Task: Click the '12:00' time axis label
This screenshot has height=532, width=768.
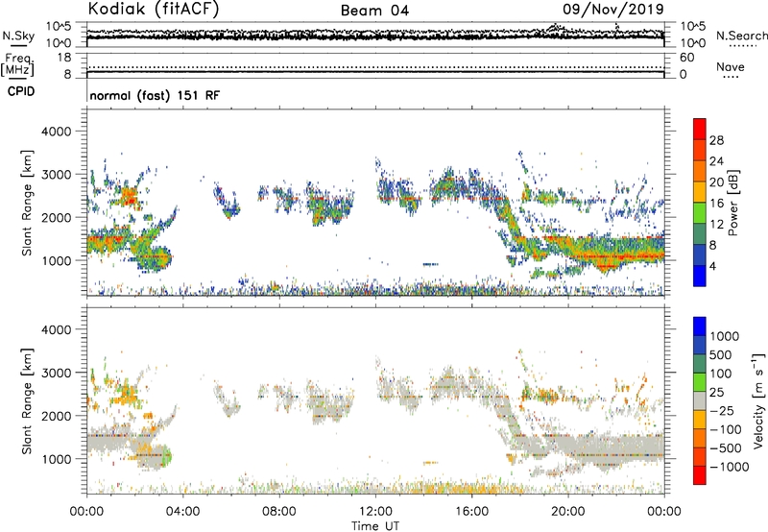Action: 375,512
